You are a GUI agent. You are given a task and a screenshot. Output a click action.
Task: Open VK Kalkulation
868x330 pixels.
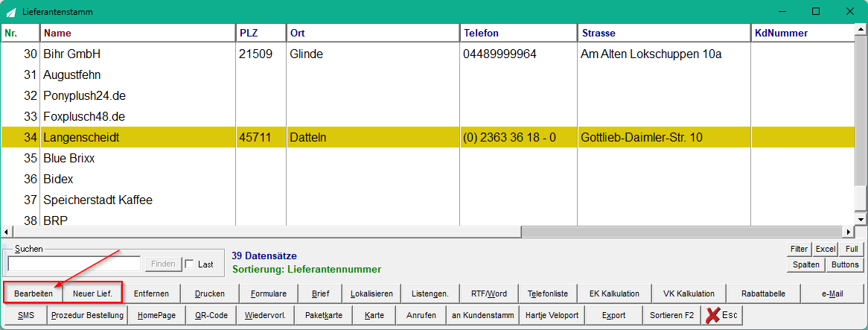[689, 293]
